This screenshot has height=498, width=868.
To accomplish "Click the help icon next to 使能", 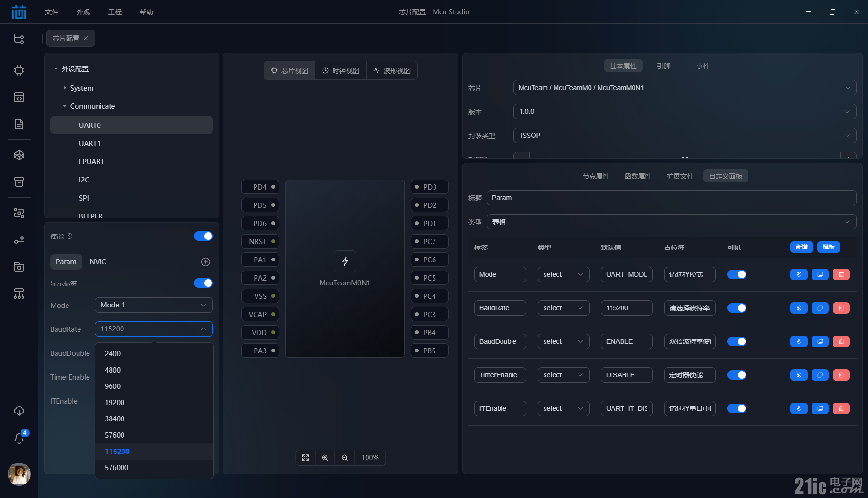I will pyautogui.click(x=69, y=236).
